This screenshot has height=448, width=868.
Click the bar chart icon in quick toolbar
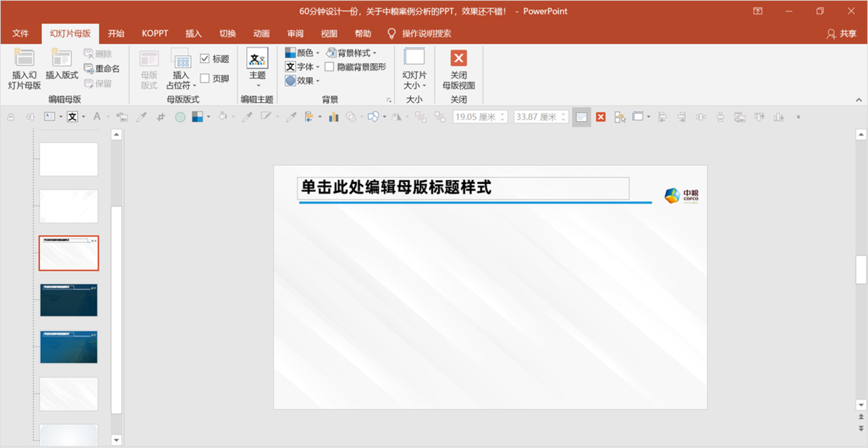coord(333,117)
